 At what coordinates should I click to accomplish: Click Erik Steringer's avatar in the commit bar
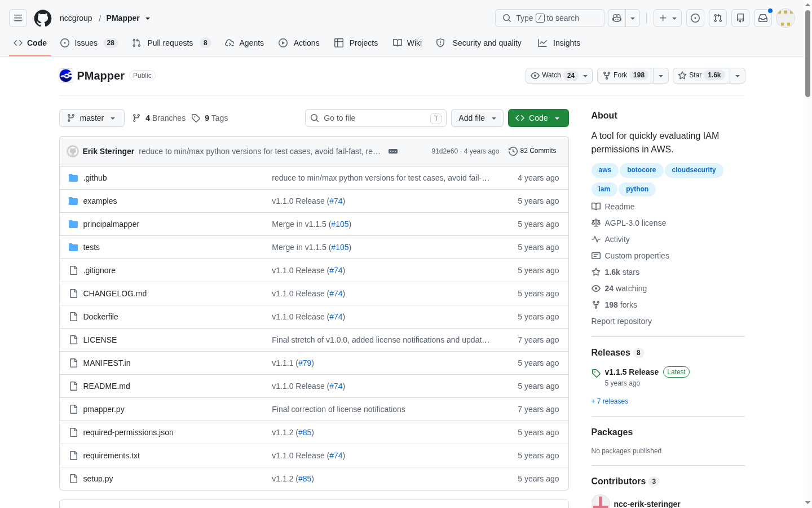[73, 151]
